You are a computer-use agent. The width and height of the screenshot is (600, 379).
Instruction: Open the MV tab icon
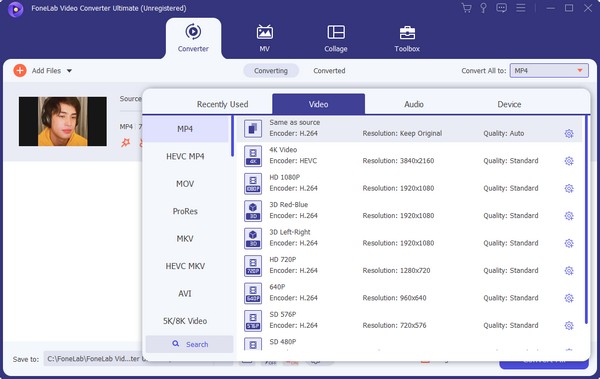click(x=264, y=32)
